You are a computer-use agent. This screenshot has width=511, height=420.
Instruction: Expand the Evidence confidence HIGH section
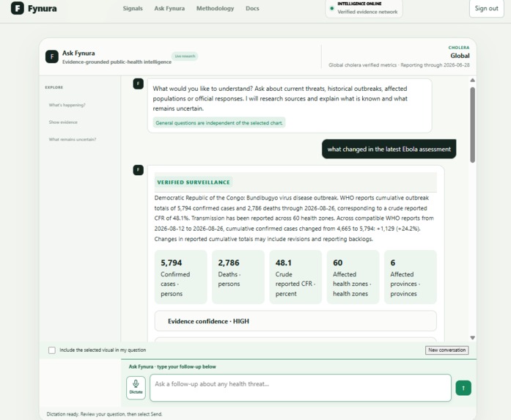tap(295, 321)
